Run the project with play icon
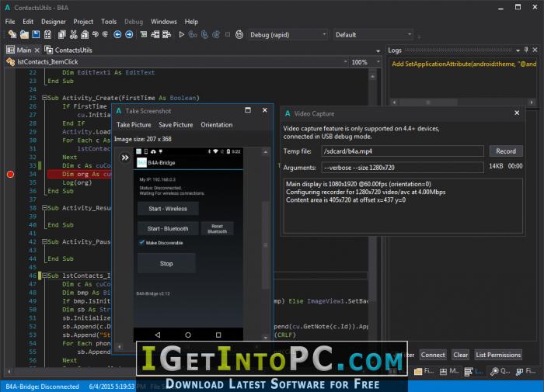Screen dimensions: 544x392 point(181,35)
